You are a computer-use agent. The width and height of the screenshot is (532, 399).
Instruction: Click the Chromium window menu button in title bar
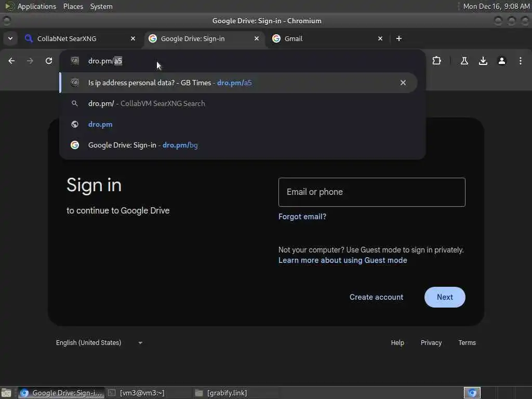point(6,21)
